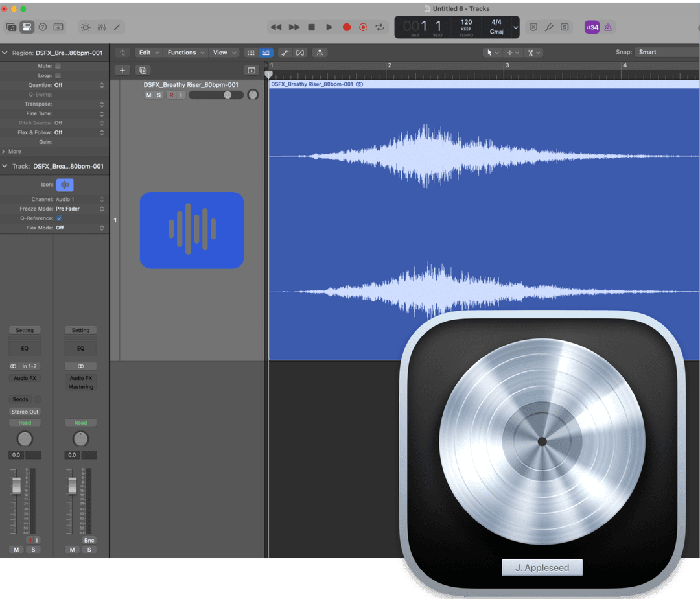Viewport: 700px width, 599px height.
Task: Open the Flex & Follow Off popup
Action: pyautogui.click(x=80, y=132)
